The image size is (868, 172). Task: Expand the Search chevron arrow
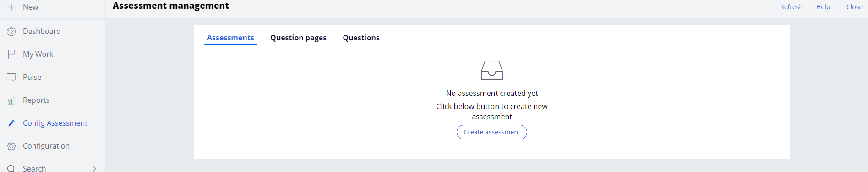click(94, 168)
